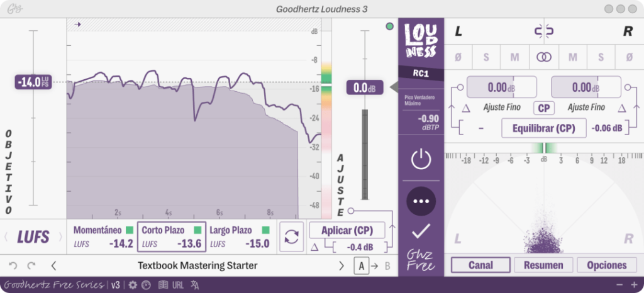
Task: Select the stereo overlapping-circles icon
Action: pyautogui.click(x=544, y=57)
